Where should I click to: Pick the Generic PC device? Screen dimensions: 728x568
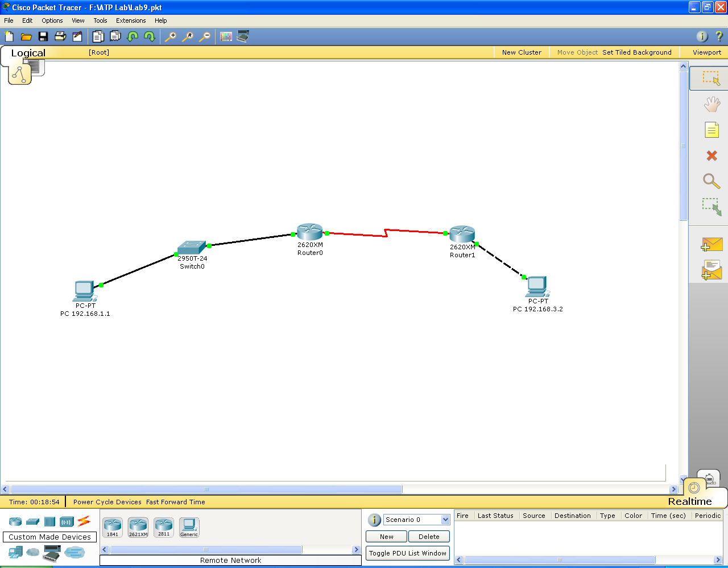(x=189, y=528)
